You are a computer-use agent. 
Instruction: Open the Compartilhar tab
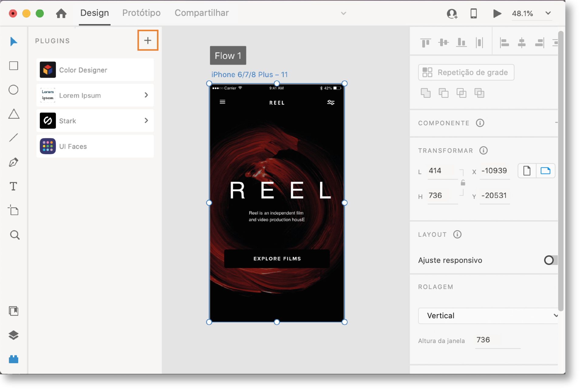click(x=201, y=13)
